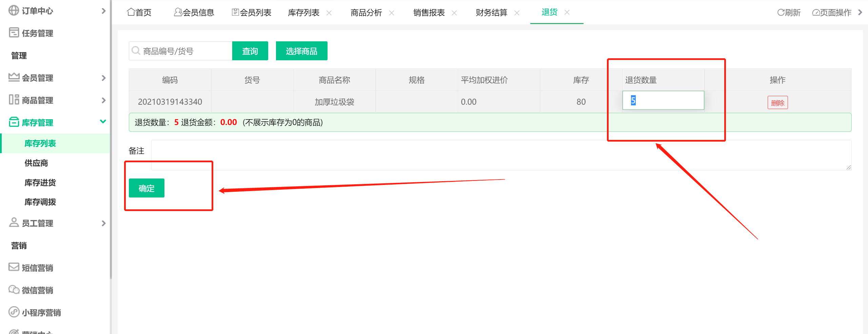The width and height of the screenshot is (868, 334).
Task: Refresh the page with 刷新 icon
Action: coord(788,12)
